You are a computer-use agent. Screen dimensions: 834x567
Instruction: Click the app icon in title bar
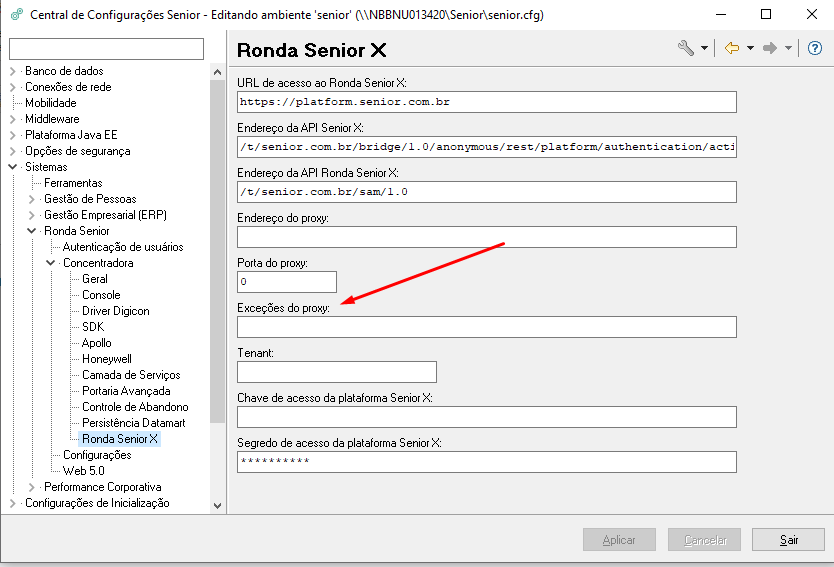tap(17, 14)
